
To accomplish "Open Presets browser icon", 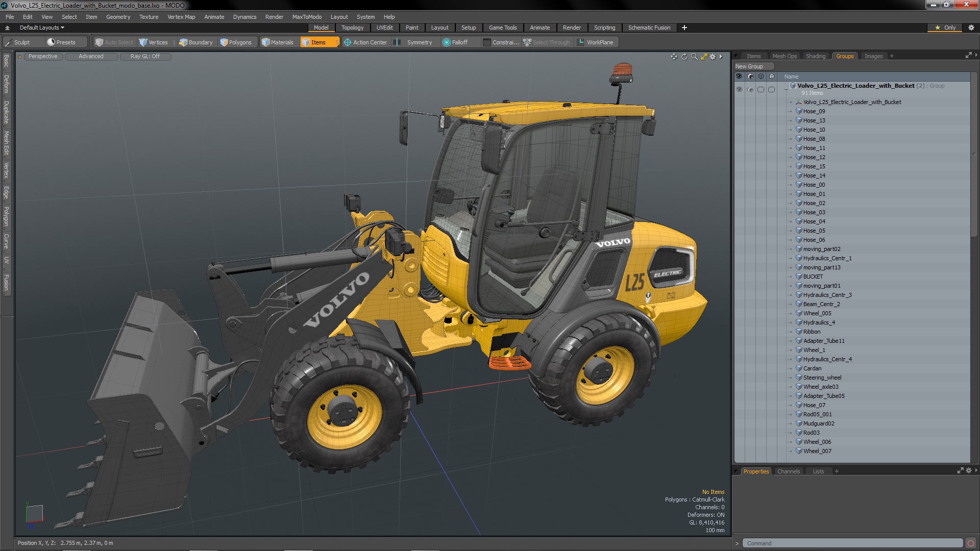I will pyautogui.click(x=51, y=42).
